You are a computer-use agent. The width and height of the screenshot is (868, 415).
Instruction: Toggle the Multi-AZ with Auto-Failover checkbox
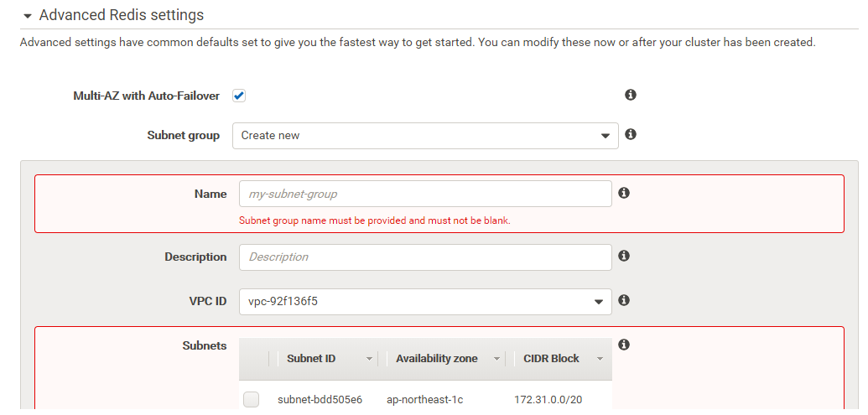(x=239, y=96)
